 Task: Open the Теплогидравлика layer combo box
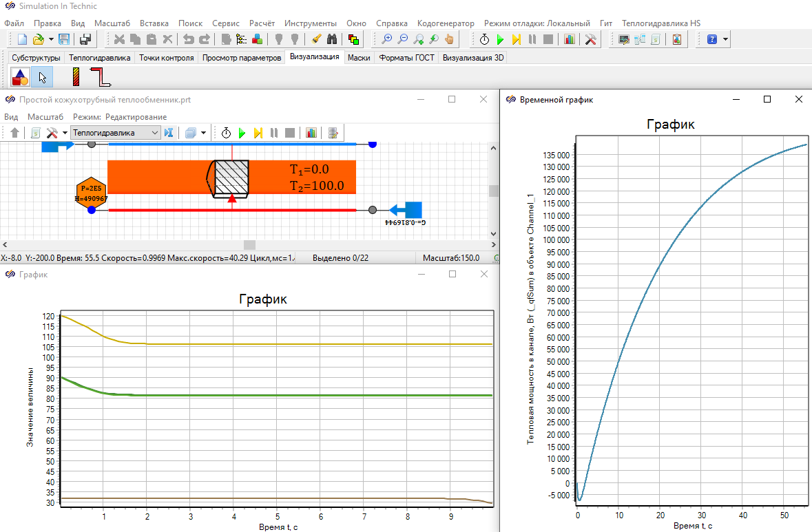click(x=116, y=133)
